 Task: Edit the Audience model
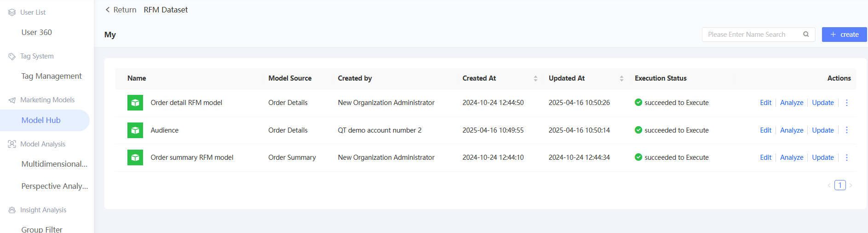pos(765,130)
